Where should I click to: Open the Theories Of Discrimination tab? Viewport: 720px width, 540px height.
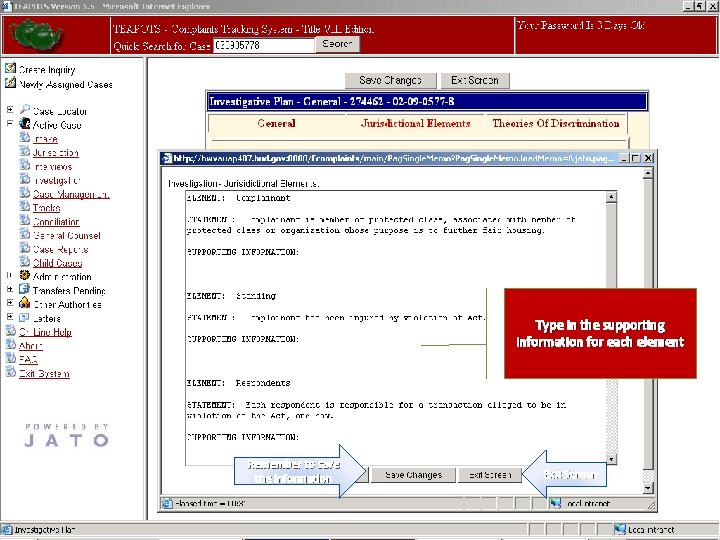[x=556, y=124]
